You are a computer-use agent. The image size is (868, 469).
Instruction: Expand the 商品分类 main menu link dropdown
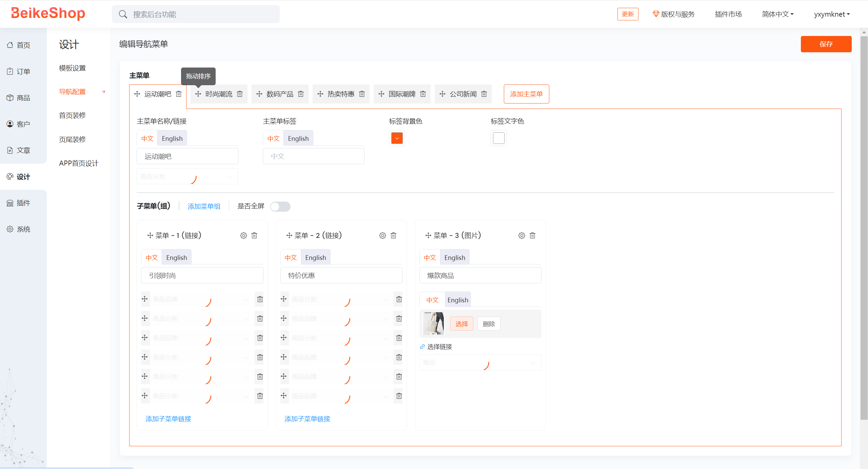188,176
